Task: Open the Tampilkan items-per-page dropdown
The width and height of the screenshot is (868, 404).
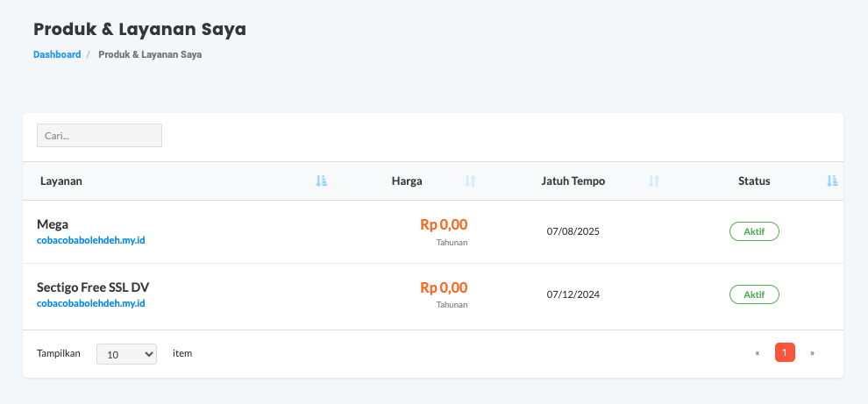Action: point(126,354)
